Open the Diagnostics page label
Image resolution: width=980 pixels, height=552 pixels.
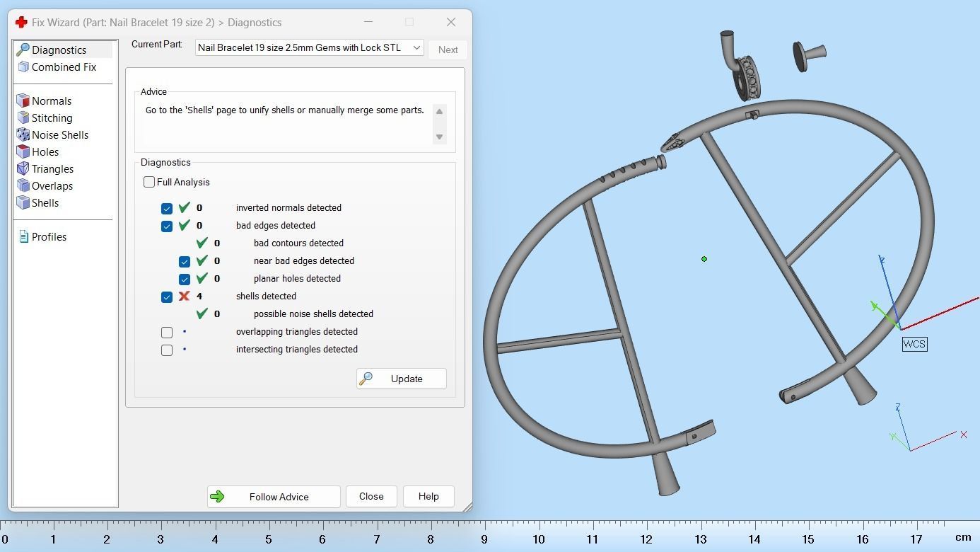point(59,50)
